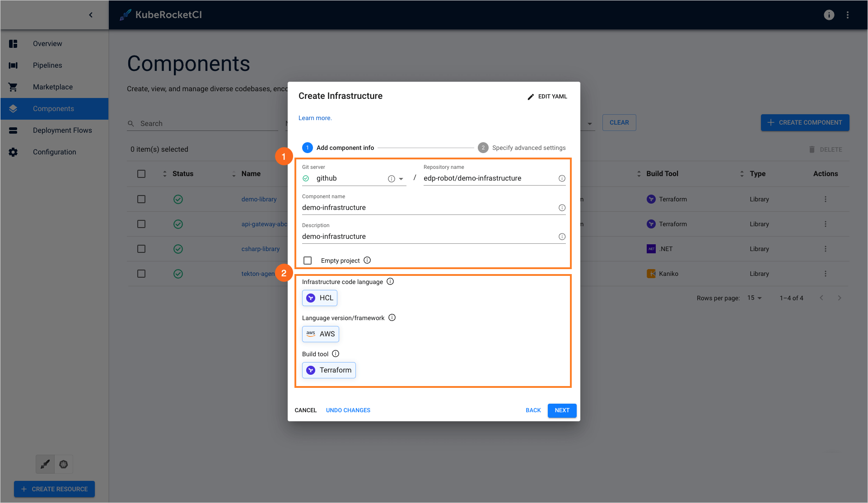Check the csharp-library row checkbox

[x=141, y=249]
